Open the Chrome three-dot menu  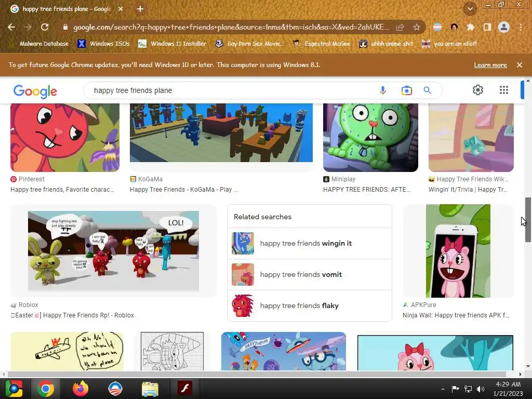tap(521, 27)
